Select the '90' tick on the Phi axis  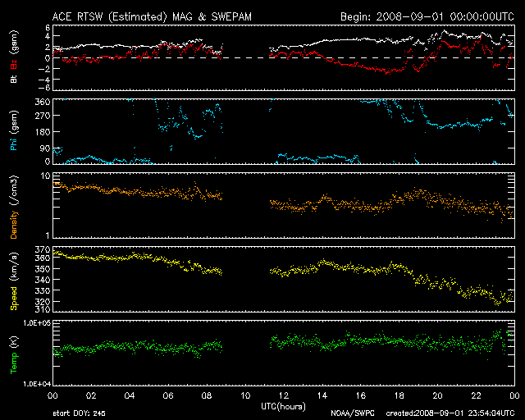(x=45, y=148)
